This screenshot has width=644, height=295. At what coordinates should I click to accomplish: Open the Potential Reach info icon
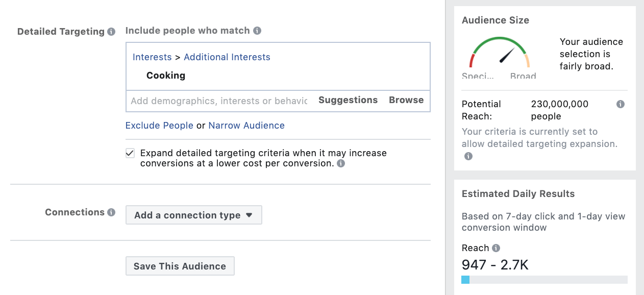(x=621, y=104)
